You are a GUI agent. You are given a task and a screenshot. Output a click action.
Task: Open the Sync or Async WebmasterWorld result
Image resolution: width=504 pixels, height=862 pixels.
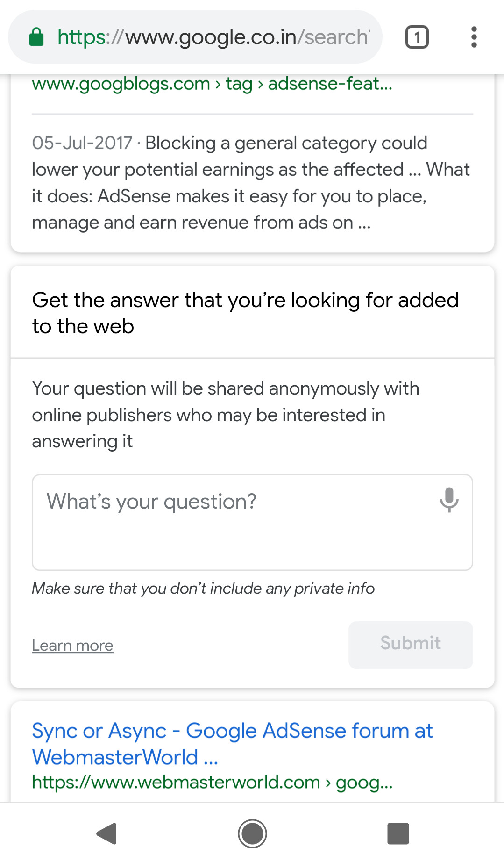point(232,743)
